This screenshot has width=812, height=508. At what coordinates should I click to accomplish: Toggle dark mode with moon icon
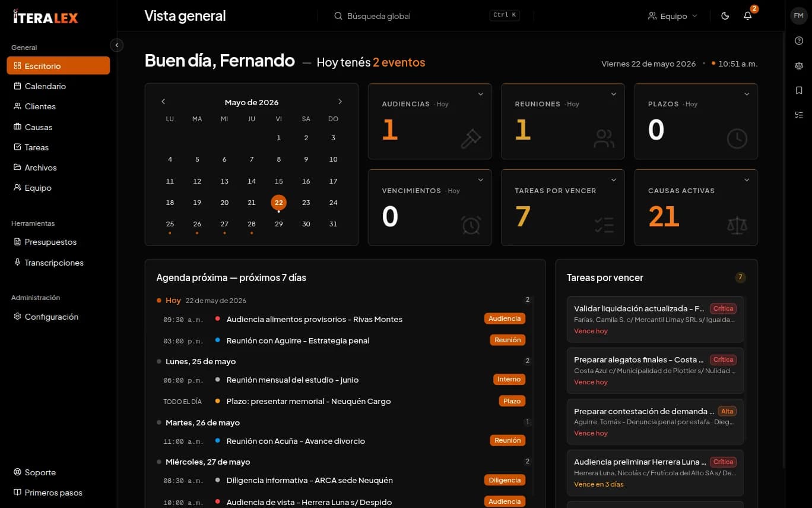point(725,16)
